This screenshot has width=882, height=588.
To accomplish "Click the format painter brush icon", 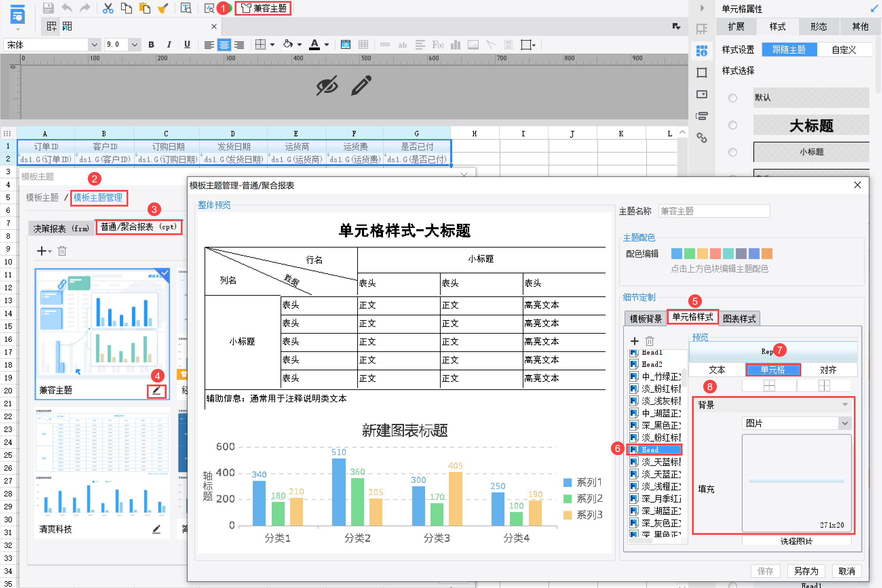I will click(x=163, y=8).
